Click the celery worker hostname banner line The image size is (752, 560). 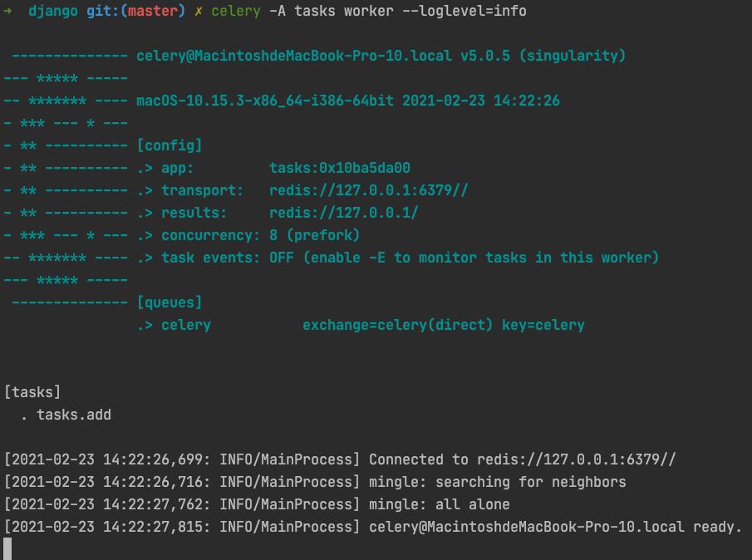tap(381, 56)
